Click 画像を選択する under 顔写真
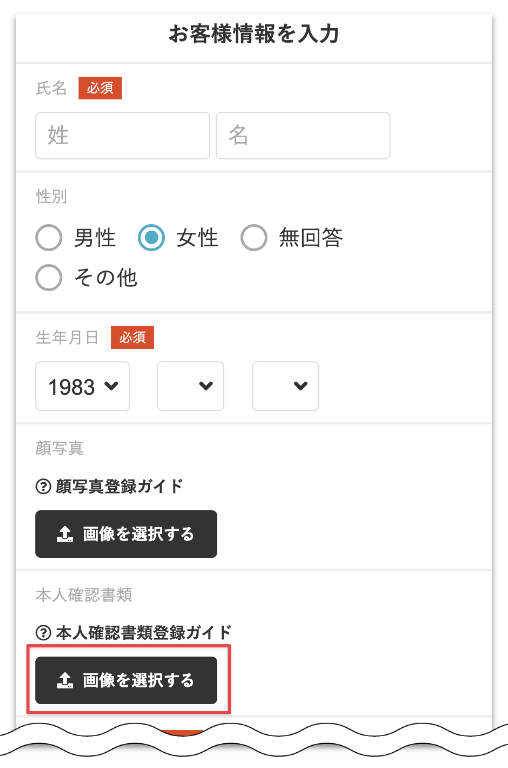 pyautogui.click(x=126, y=534)
